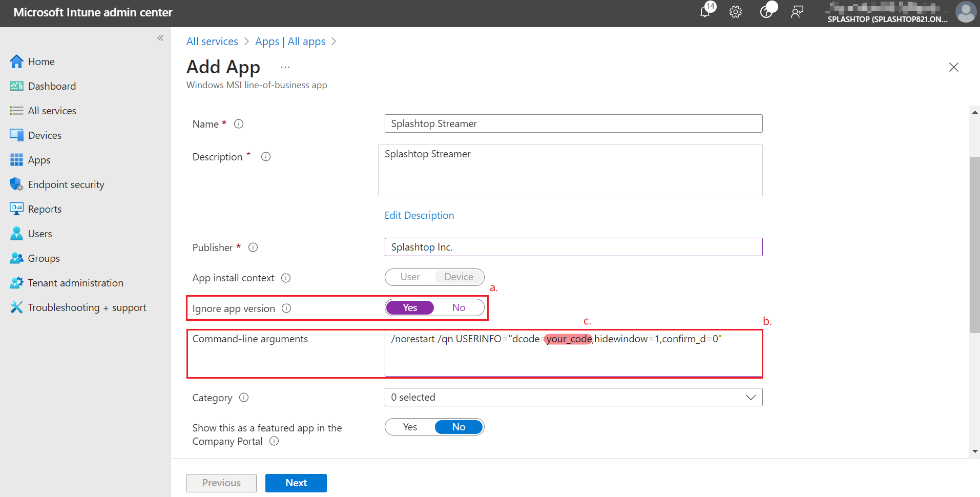Screen dimensions: 980x497
Task: Click inside the Command-line arguments field
Action: tap(573, 354)
